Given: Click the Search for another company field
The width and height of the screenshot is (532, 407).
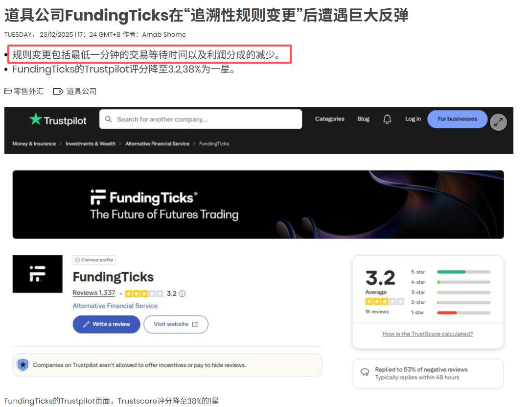Looking at the screenshot, I should (x=196, y=119).
